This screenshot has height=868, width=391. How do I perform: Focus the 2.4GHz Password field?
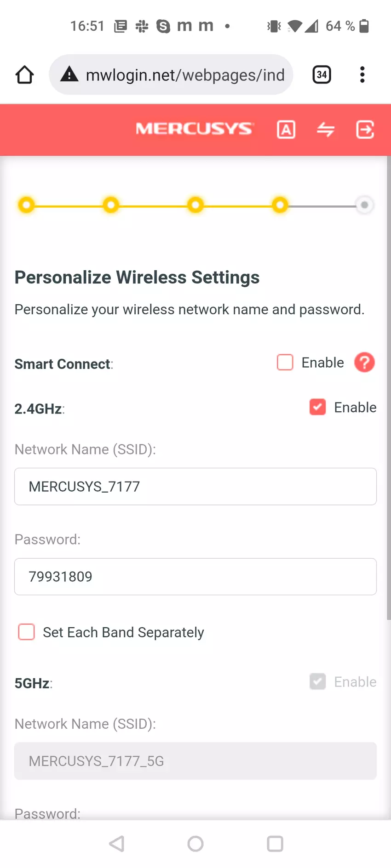pos(195,576)
